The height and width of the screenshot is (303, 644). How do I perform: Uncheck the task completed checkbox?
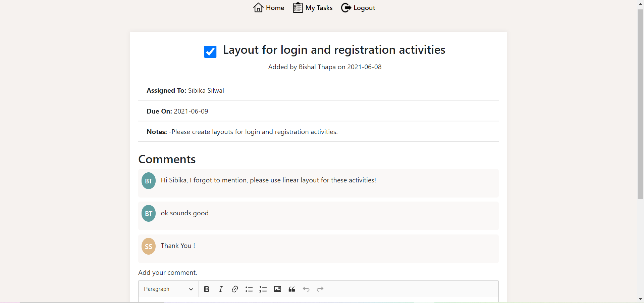(210, 52)
